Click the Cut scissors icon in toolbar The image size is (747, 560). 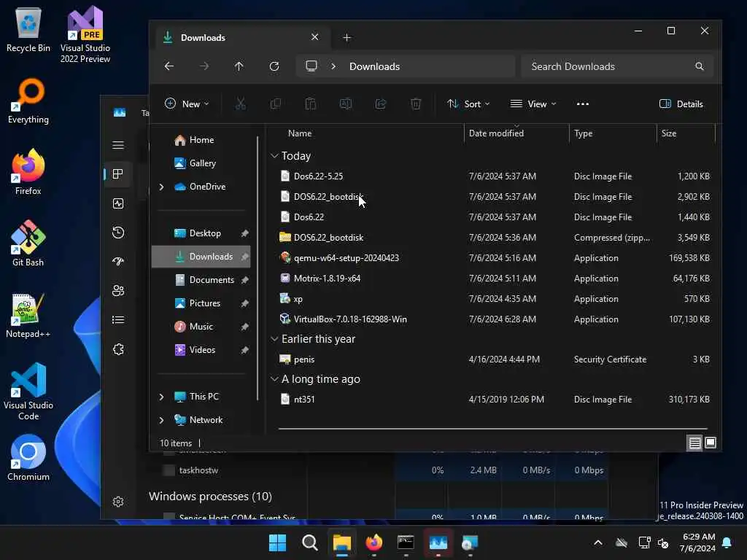click(x=241, y=104)
